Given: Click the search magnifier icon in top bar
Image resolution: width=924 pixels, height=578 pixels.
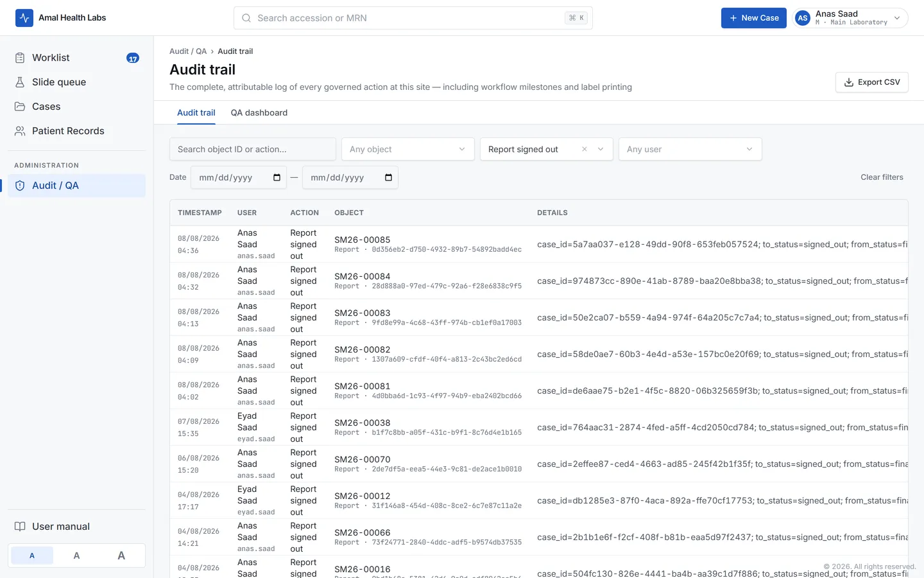Looking at the screenshot, I should pyautogui.click(x=246, y=18).
